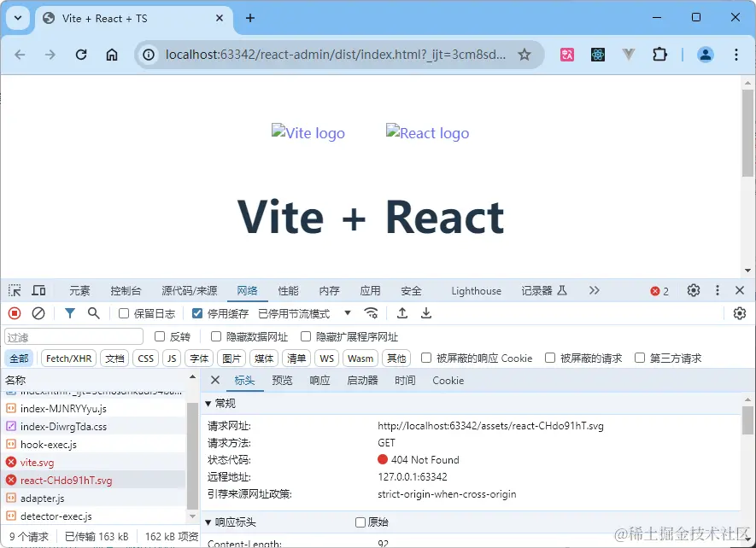Open network search magnifier icon
The width and height of the screenshot is (756, 548).
click(93, 313)
